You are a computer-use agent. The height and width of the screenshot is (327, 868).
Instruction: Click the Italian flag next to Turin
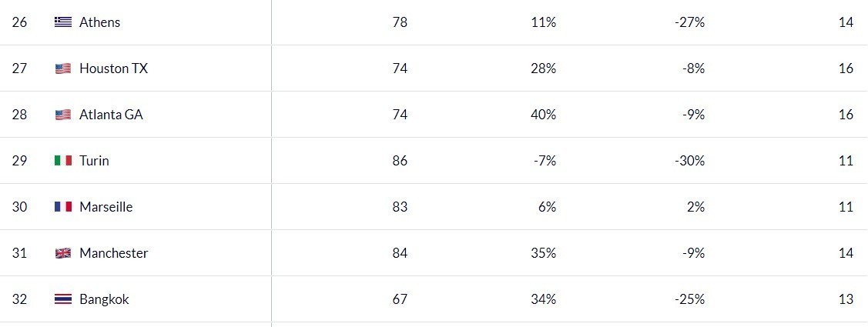tap(63, 161)
